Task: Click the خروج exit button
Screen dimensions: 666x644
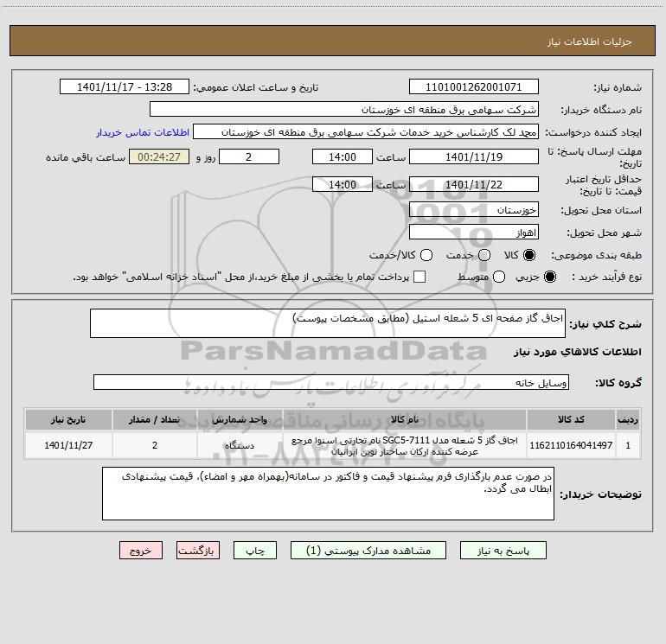Action: (x=141, y=551)
